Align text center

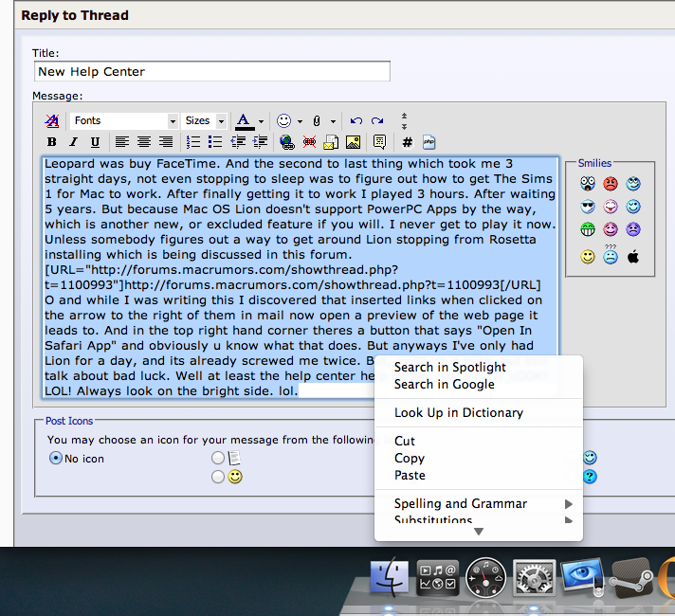(x=144, y=142)
